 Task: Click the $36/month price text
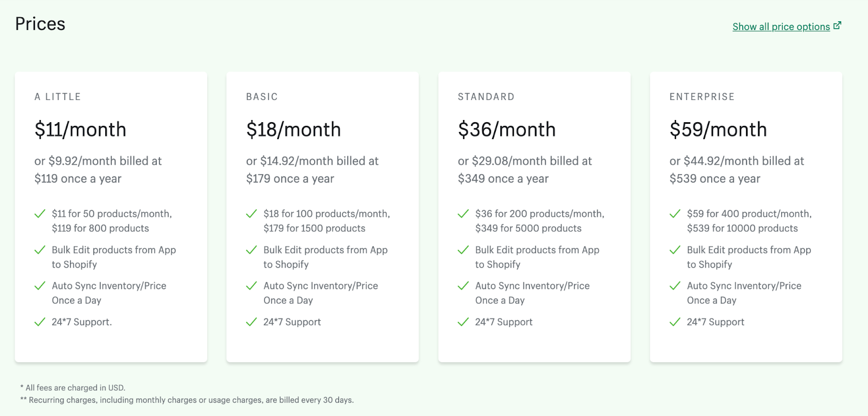(x=507, y=130)
